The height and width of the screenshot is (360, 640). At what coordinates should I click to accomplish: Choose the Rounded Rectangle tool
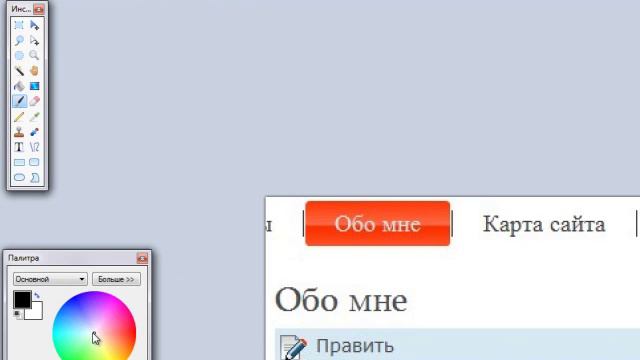pyautogui.click(x=35, y=162)
